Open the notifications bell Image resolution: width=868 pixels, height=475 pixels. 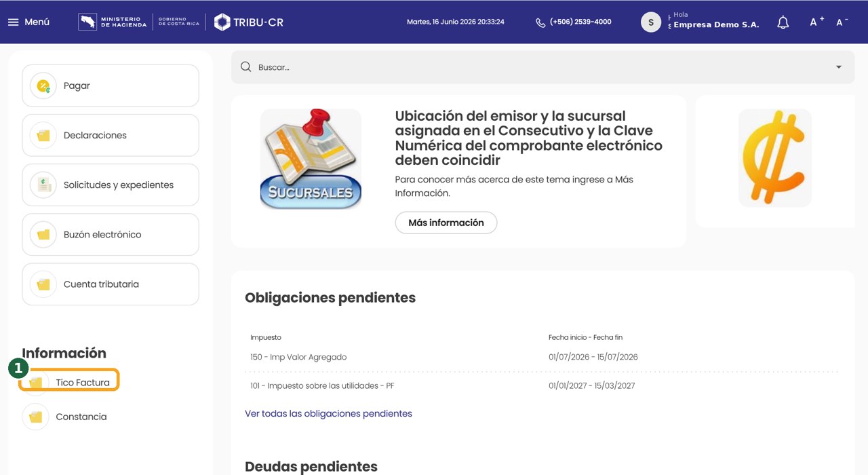tap(783, 22)
